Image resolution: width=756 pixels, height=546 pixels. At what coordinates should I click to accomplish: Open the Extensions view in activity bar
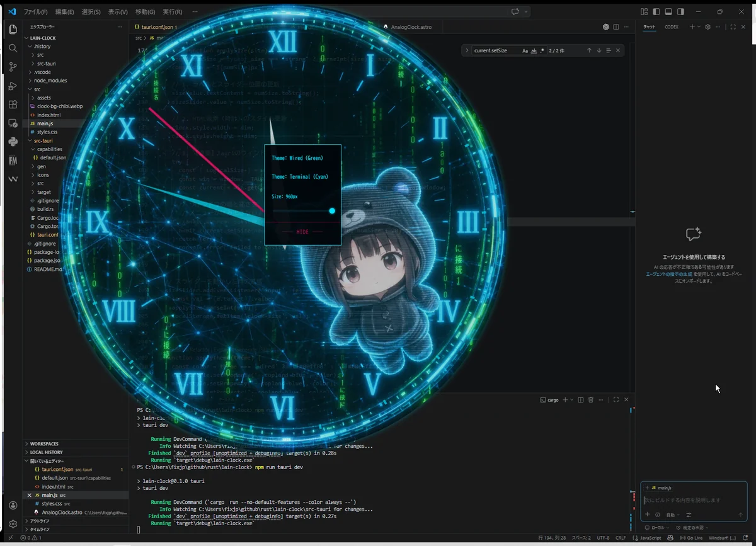(x=13, y=105)
